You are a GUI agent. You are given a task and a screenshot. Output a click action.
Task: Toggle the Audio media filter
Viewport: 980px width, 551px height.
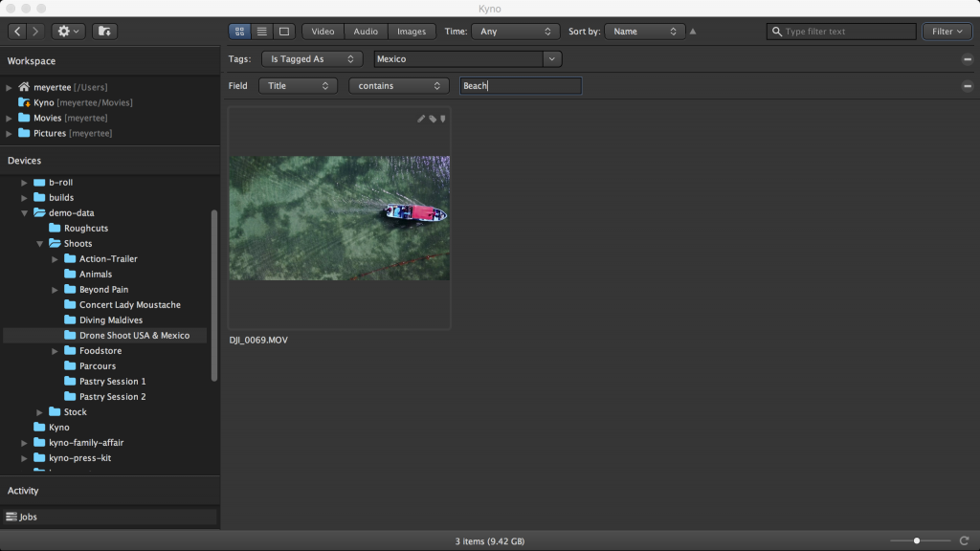click(x=365, y=31)
